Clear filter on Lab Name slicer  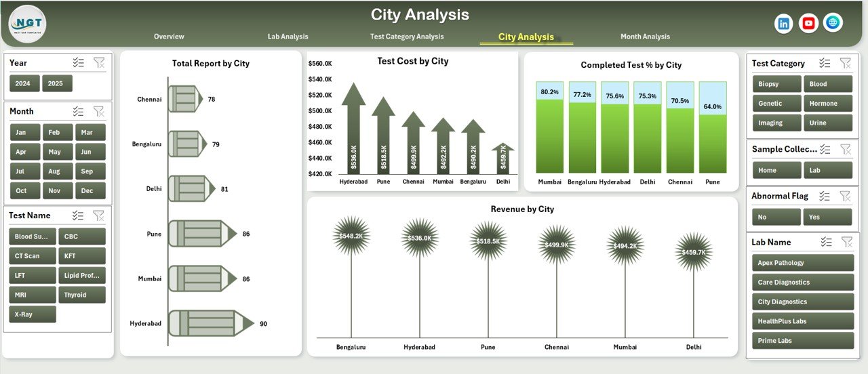point(847,242)
